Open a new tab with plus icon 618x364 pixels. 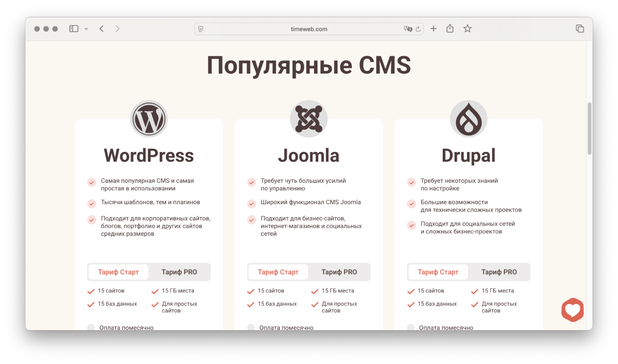(x=433, y=29)
